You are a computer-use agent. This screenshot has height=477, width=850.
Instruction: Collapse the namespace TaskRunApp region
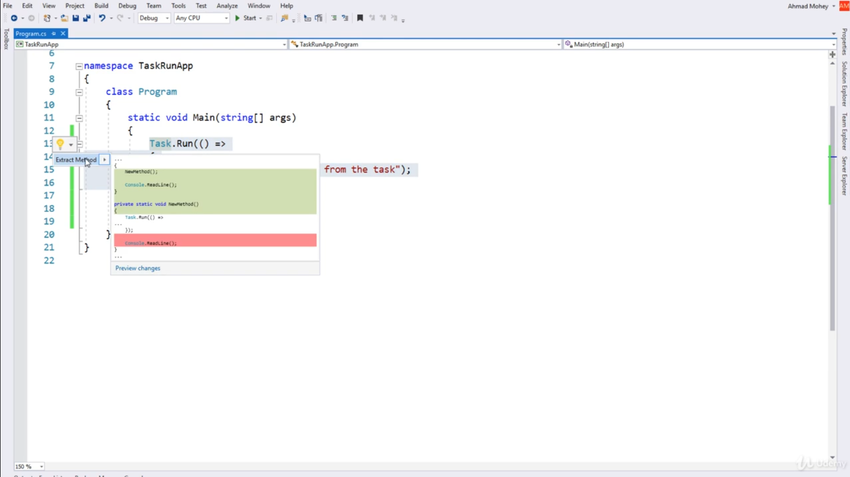pos(79,66)
